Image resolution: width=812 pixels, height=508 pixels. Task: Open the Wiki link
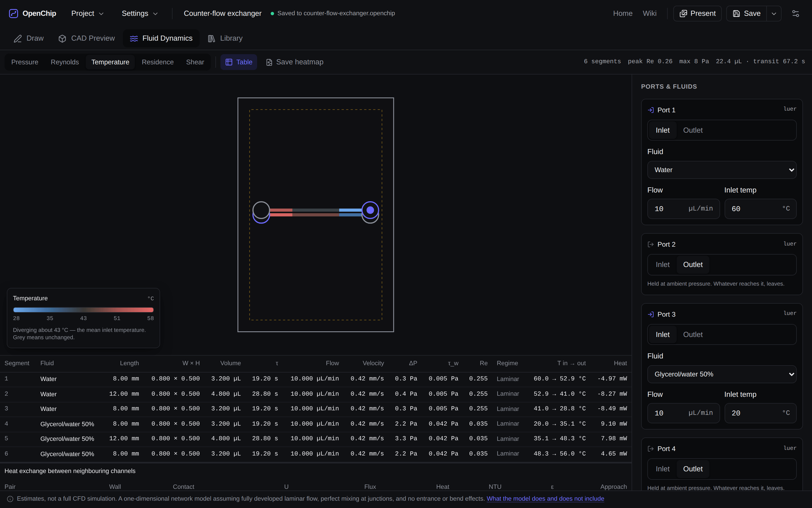tap(650, 14)
